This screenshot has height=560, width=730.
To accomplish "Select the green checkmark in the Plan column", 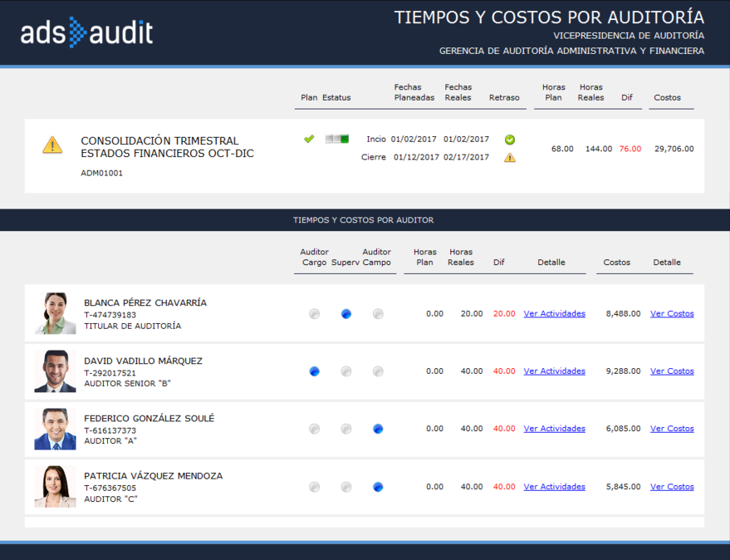I will (309, 140).
